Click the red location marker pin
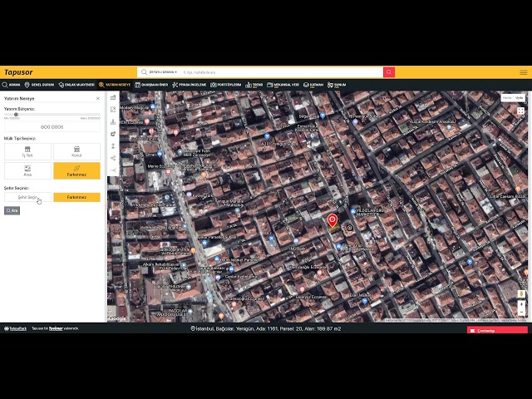This screenshot has width=532, height=399. [332, 220]
